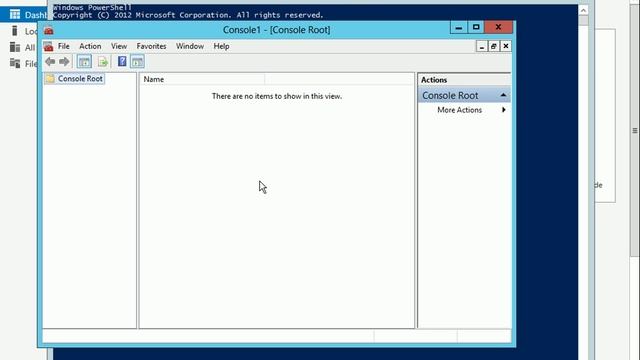Open the Action menu
Viewport: 640px width, 360px height.
point(90,46)
